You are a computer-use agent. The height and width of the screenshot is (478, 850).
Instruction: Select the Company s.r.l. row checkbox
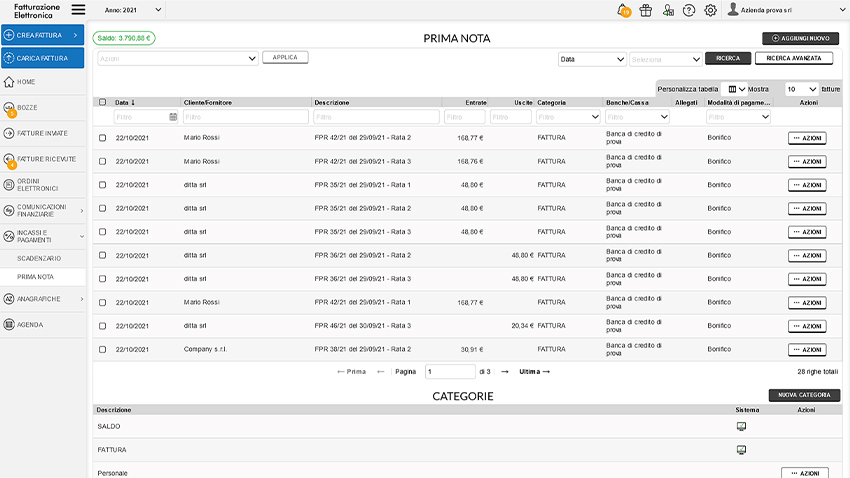102,349
